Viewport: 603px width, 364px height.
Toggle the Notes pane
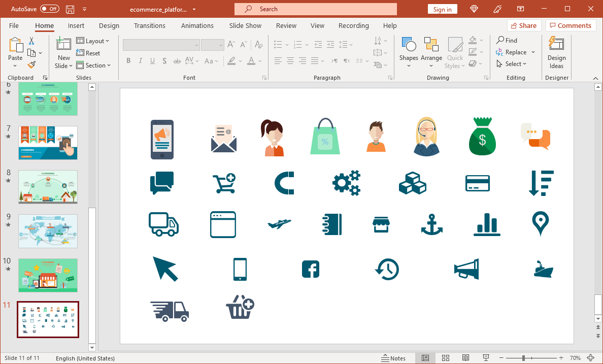(394, 358)
